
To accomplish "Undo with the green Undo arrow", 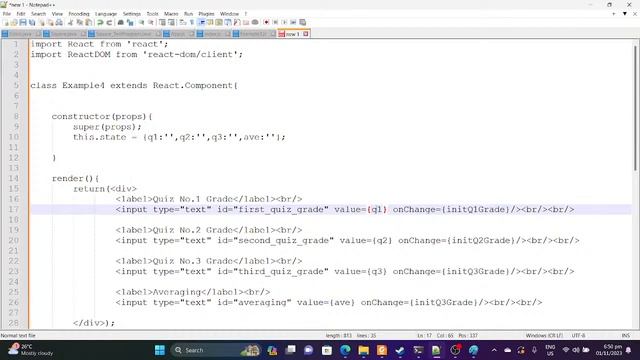I will coord(100,22).
